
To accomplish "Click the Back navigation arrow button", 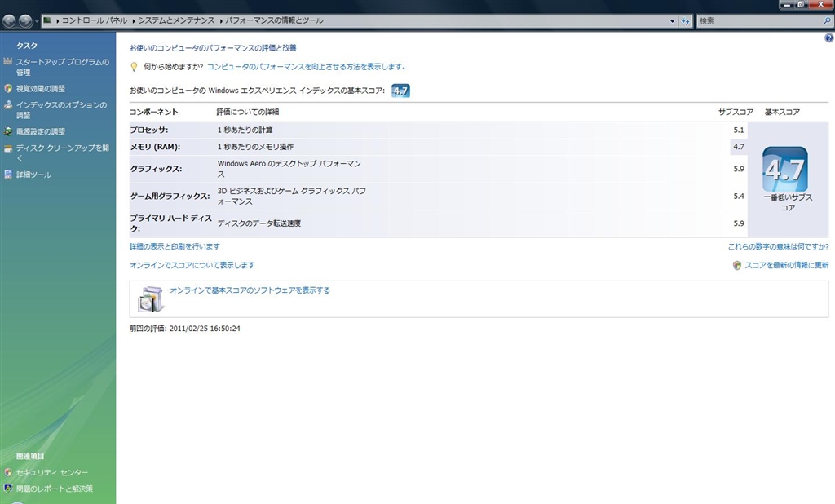I will click(9, 20).
